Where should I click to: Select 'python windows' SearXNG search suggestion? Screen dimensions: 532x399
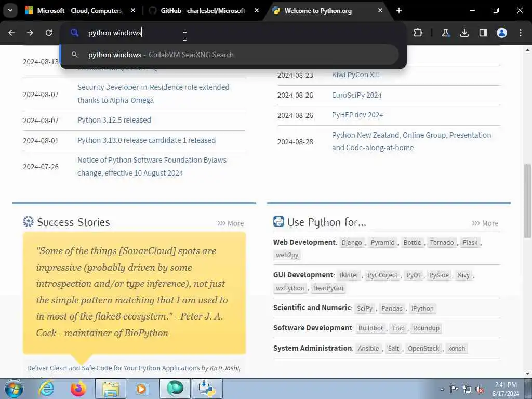click(229, 55)
